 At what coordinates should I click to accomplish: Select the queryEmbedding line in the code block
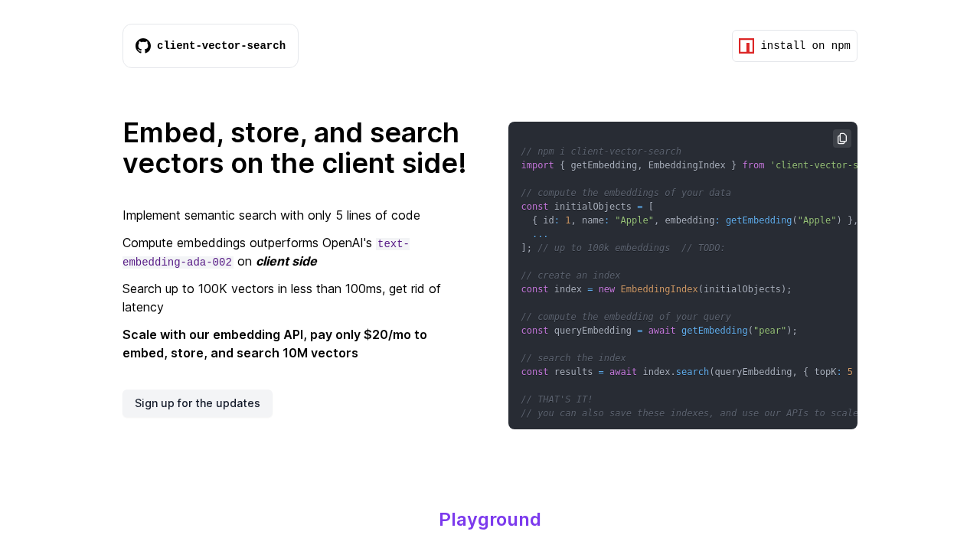click(x=658, y=330)
